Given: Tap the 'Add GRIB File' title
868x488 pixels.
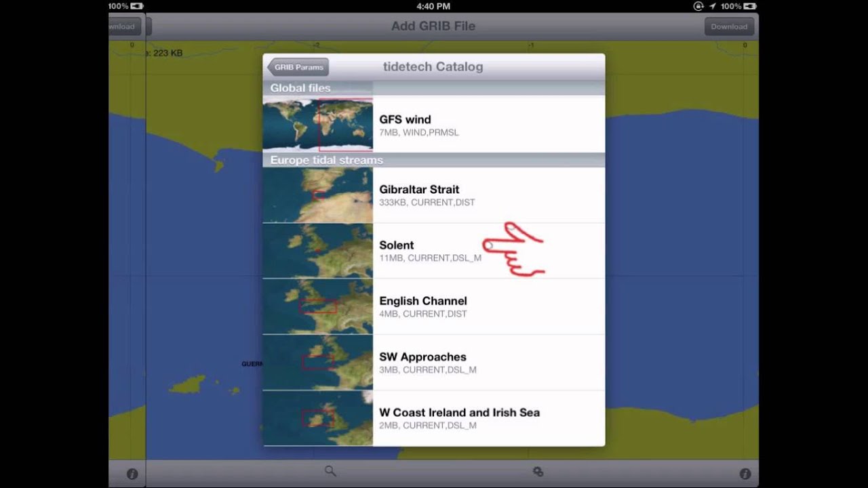Looking at the screenshot, I should click(433, 26).
